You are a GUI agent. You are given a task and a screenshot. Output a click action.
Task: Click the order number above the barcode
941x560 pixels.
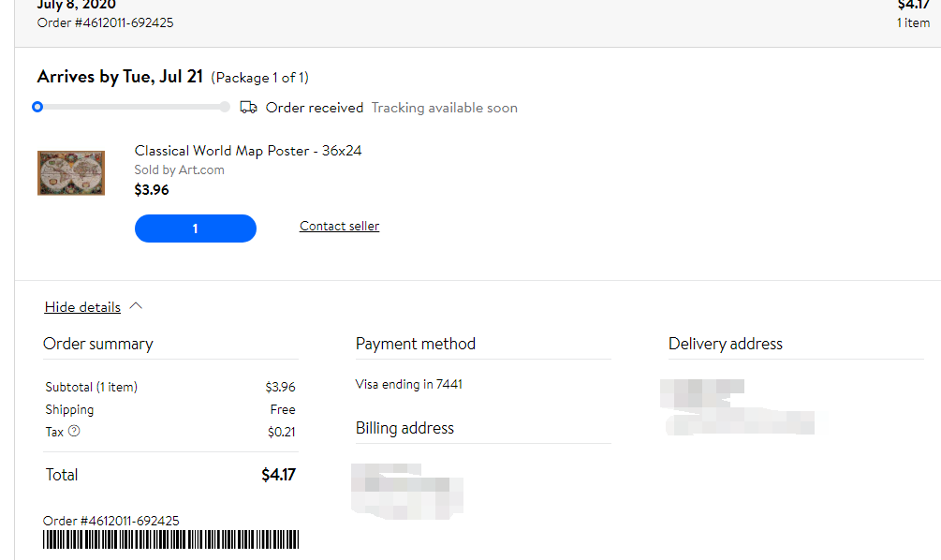tap(111, 521)
